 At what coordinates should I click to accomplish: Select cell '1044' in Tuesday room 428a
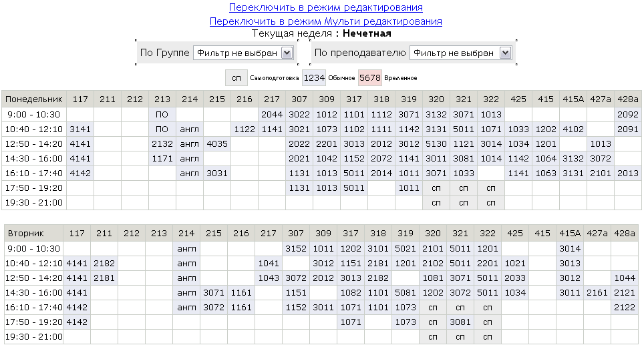[625, 278]
